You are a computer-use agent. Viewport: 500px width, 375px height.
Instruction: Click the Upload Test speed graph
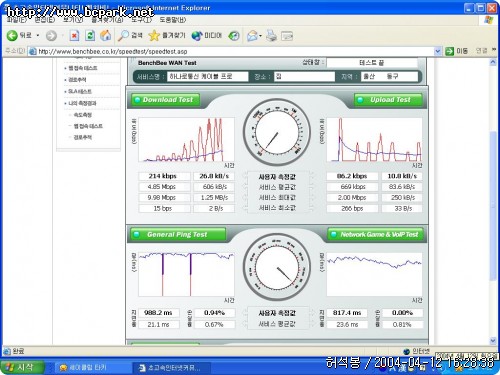click(x=374, y=139)
